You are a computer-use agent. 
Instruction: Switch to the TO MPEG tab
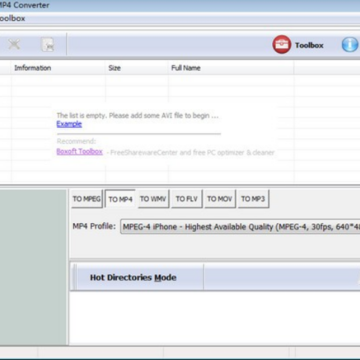click(x=86, y=199)
